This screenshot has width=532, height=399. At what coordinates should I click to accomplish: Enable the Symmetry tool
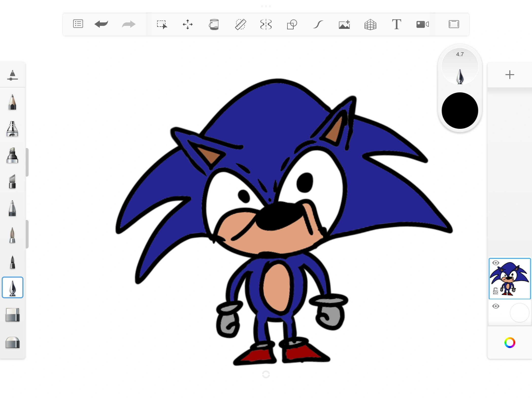coord(266,24)
